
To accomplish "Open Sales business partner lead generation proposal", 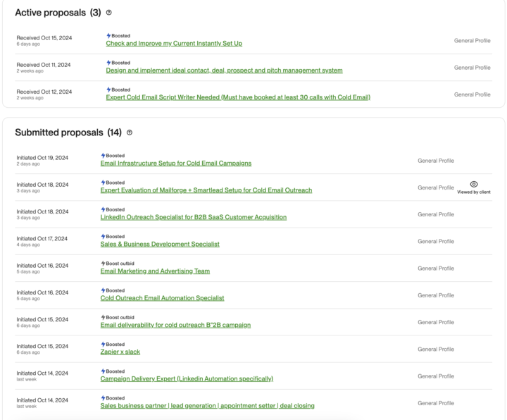I will coord(207,406).
